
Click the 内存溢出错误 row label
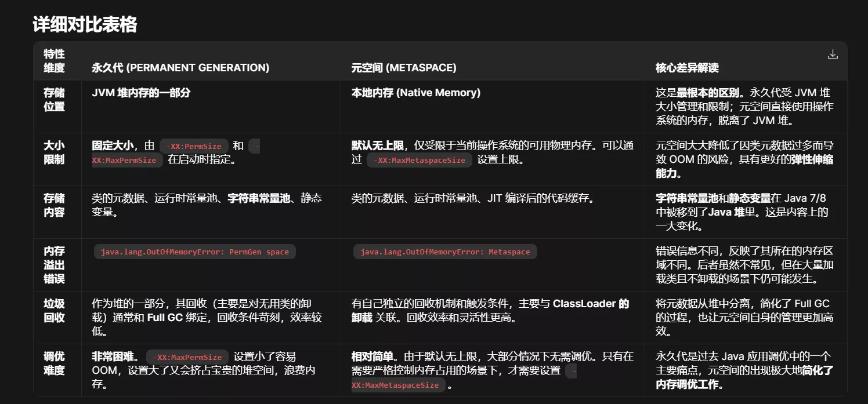(54, 265)
